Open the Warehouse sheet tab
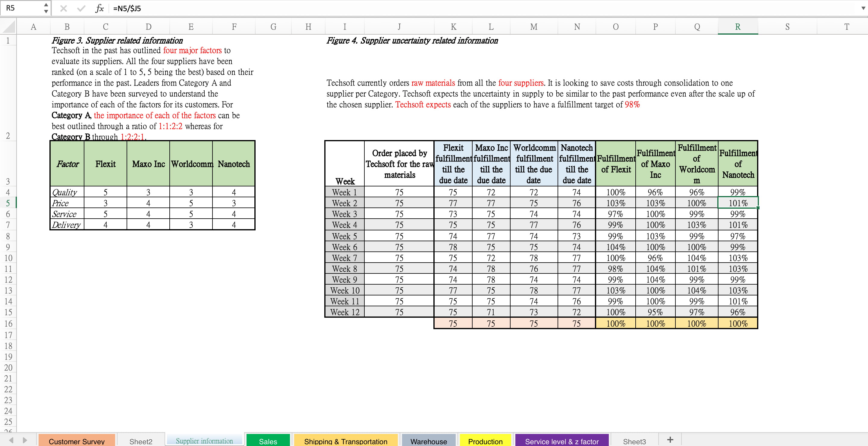Image resolution: width=868 pixels, height=446 pixels. click(x=428, y=441)
